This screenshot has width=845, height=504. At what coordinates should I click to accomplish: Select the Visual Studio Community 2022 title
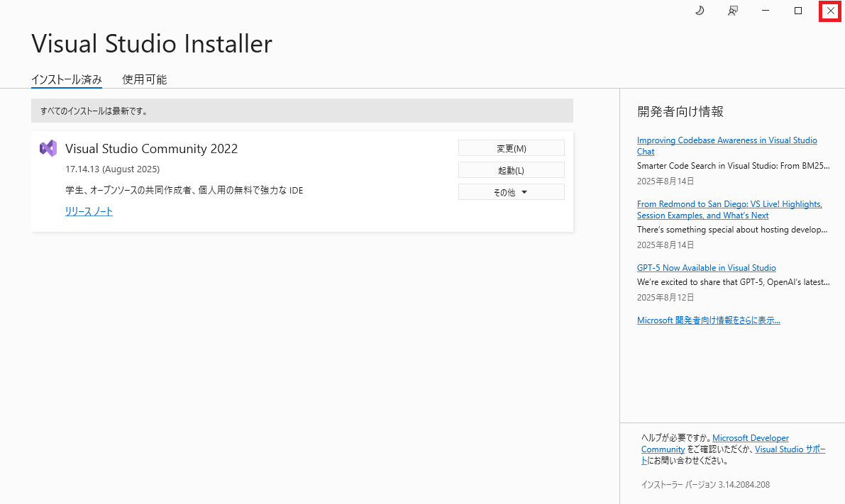pyautogui.click(x=151, y=149)
